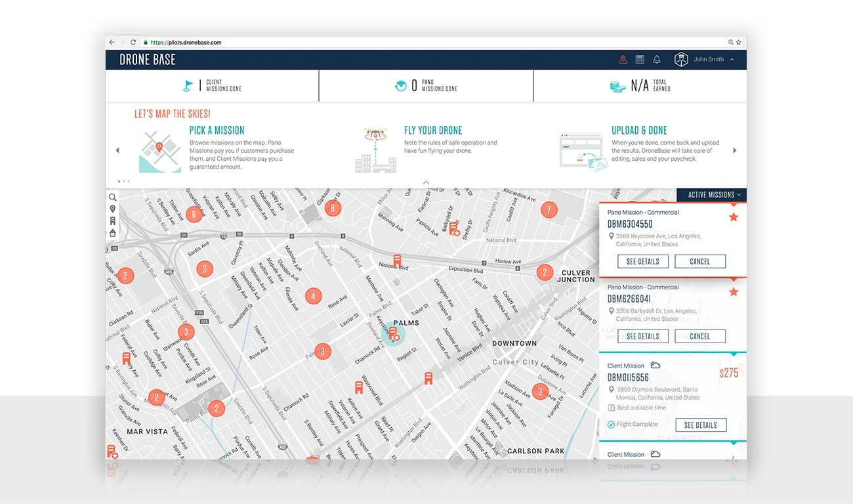853x504 pixels.
Task: Click the building marker near Westwood Blvd
Action: [359, 387]
